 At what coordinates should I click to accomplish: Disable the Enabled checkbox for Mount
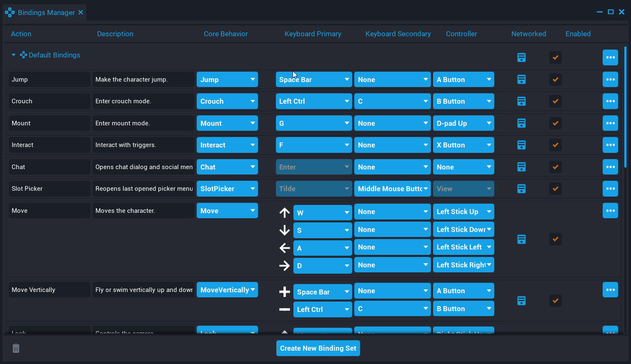(555, 123)
